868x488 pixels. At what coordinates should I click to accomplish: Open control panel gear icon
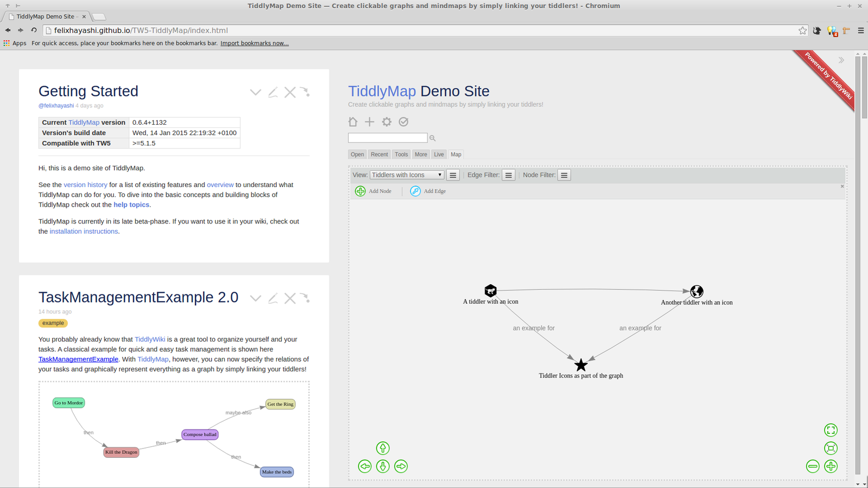386,122
